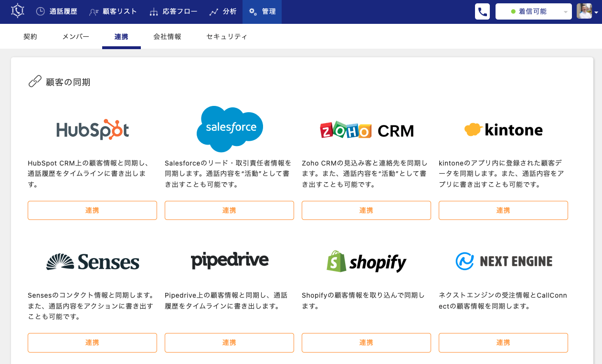Viewport: 602px width, 364px height.
Task: Click the phone dialer icon button
Action: coord(482,11)
